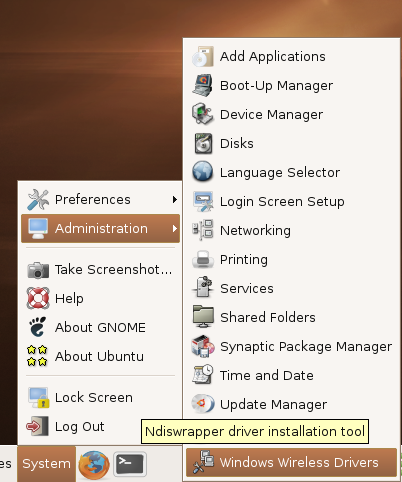Screen dimensions: 402x482
Task: Click the Synaptic Package Manager icon
Action: [x=203, y=346]
